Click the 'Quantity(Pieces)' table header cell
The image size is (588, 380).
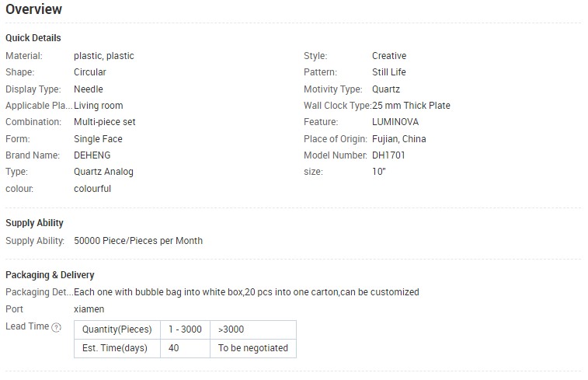pyautogui.click(x=117, y=329)
